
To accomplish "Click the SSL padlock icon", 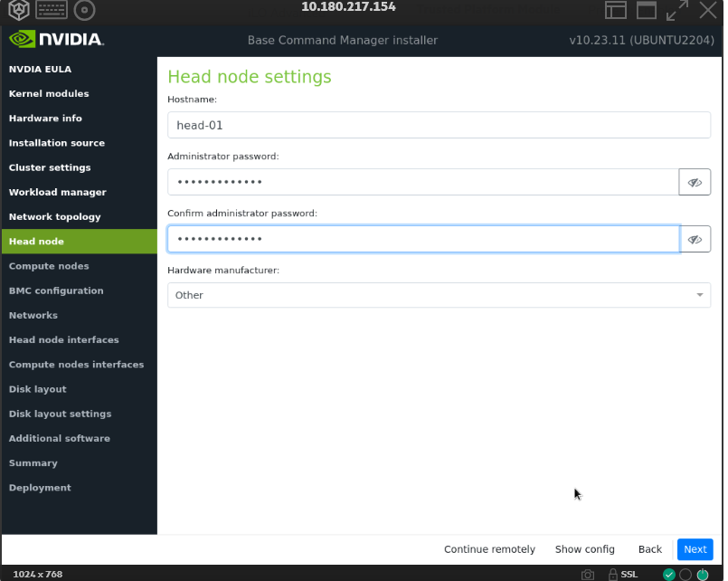I will pyautogui.click(x=613, y=574).
